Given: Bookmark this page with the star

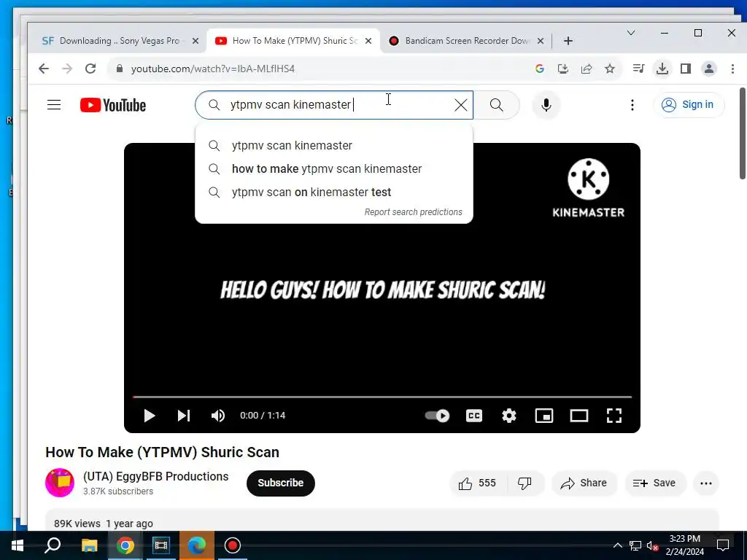Looking at the screenshot, I should click(x=610, y=69).
